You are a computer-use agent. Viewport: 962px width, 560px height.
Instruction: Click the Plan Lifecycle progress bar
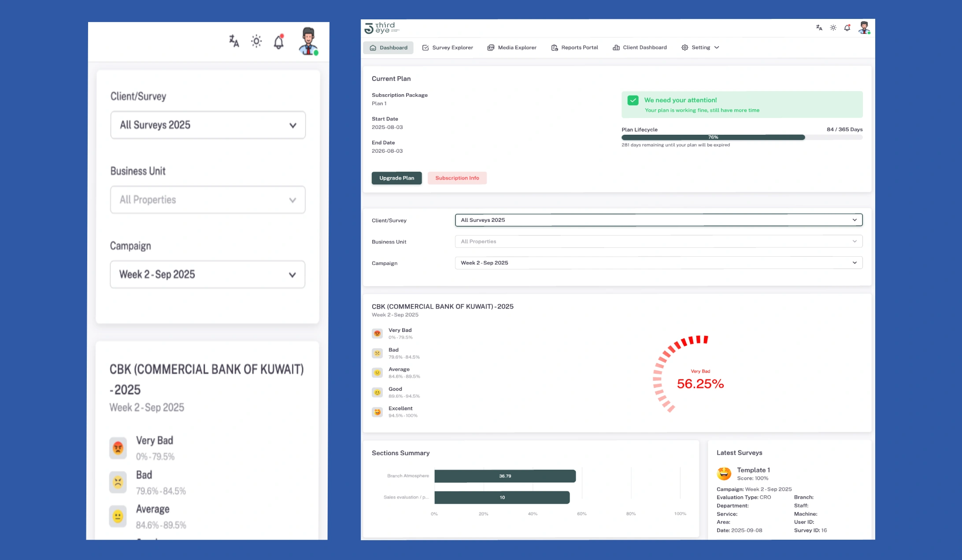(713, 137)
